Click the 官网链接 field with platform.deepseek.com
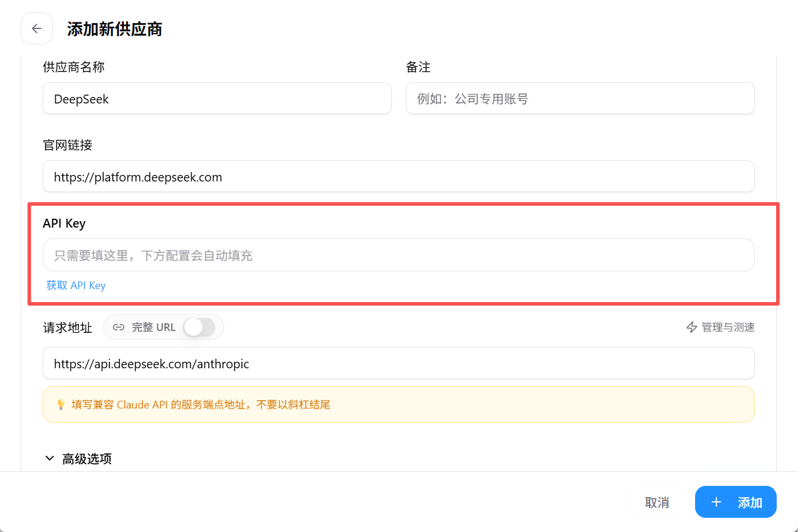Image resolution: width=798 pixels, height=532 pixels. pos(399,177)
